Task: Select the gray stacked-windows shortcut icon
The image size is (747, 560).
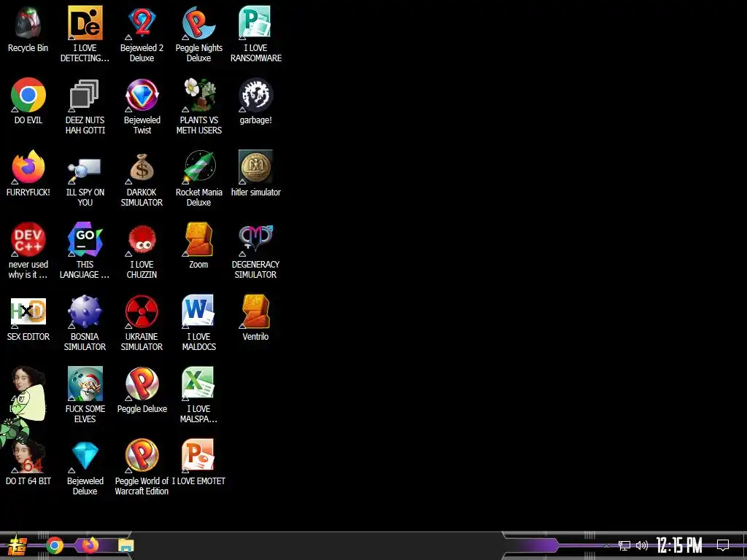Action: (85, 96)
